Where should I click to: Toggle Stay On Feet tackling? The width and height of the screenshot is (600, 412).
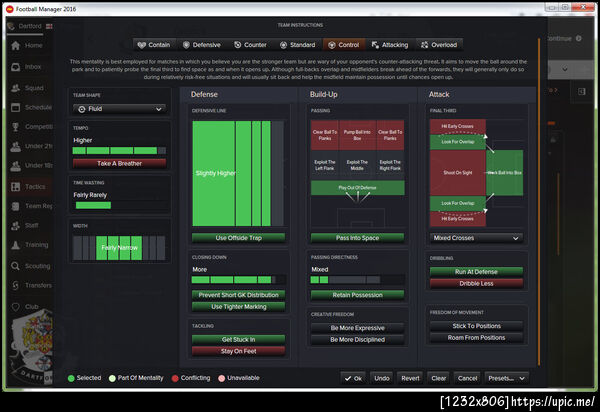238,351
